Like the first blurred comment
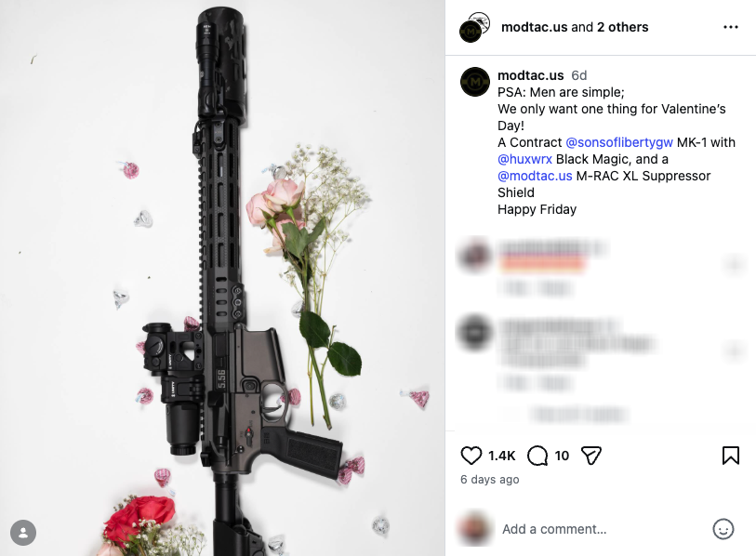The height and width of the screenshot is (556, 756). click(734, 263)
